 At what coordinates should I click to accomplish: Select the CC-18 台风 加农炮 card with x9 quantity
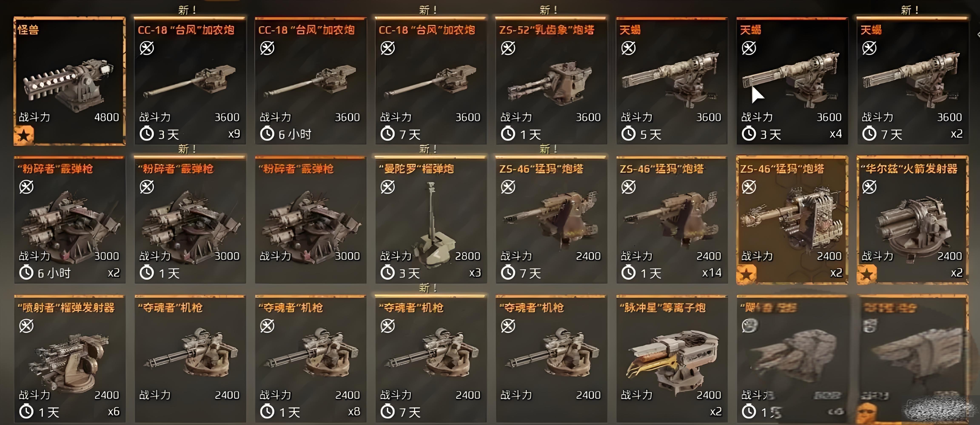(190, 81)
